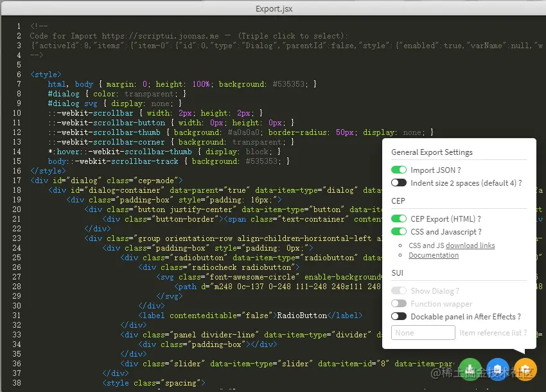546x392 pixels.
Task: Click the RadioButton label line
Action: coord(251,316)
